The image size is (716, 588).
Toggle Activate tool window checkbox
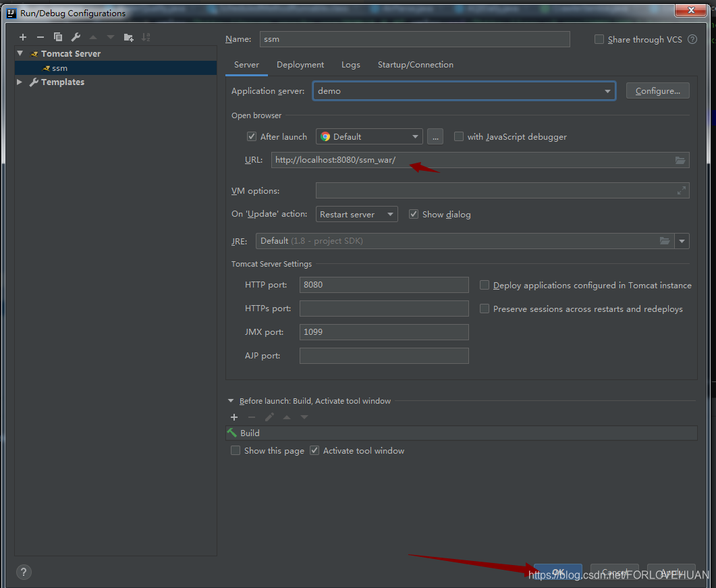314,451
